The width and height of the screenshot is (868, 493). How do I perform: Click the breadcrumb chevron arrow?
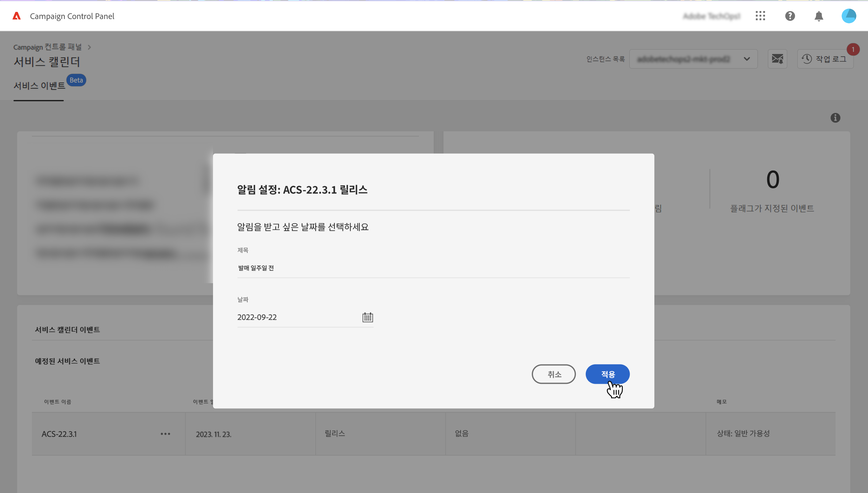[x=89, y=47]
